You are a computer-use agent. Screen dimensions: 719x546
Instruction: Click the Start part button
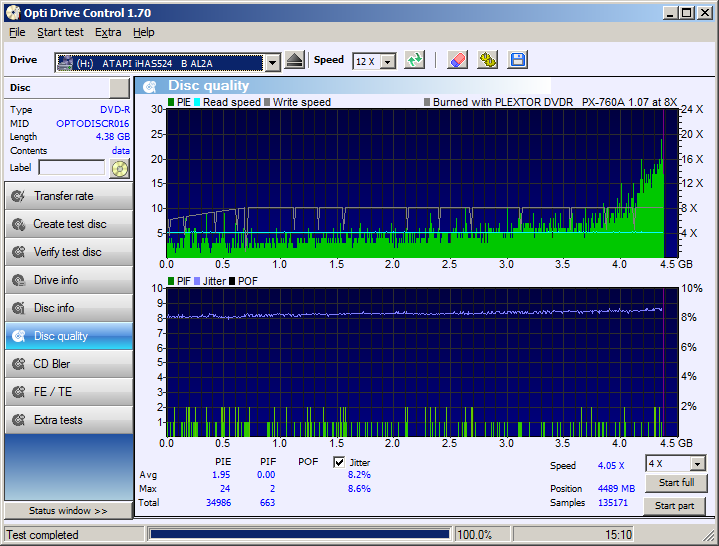point(674,506)
